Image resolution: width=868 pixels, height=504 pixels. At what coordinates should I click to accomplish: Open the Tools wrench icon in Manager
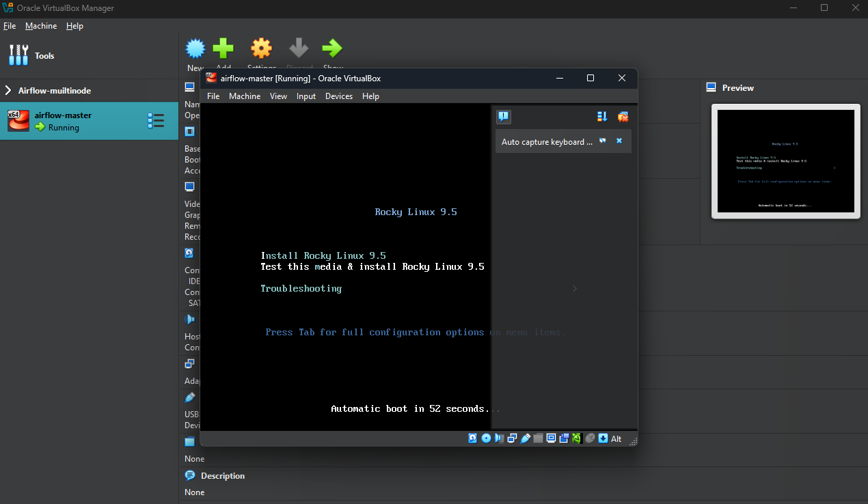tap(18, 55)
